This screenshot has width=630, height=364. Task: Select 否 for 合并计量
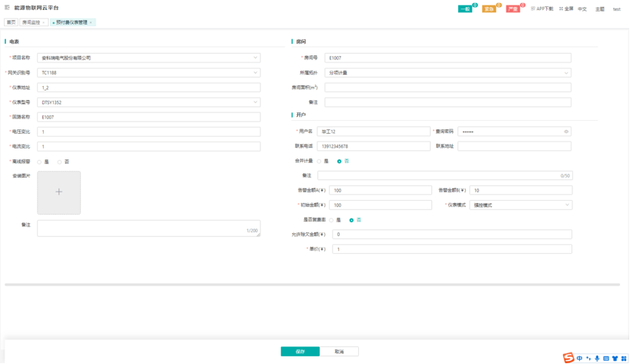click(x=340, y=162)
